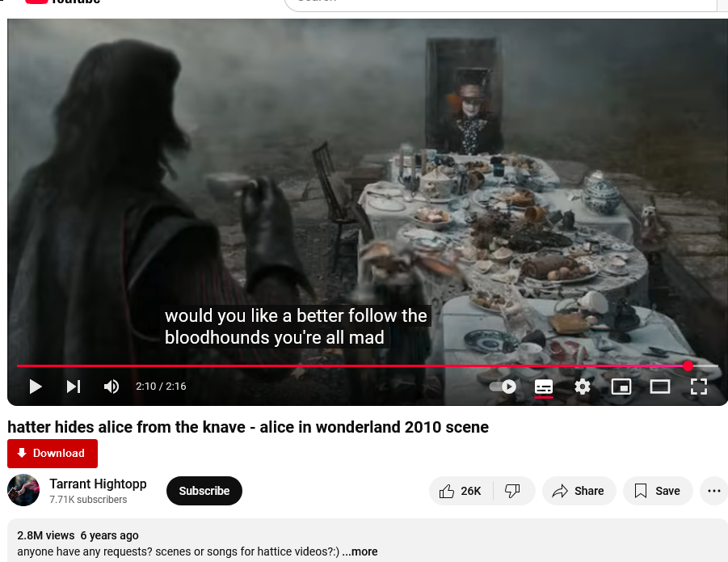
Task: Share this video
Action: pyautogui.click(x=579, y=491)
